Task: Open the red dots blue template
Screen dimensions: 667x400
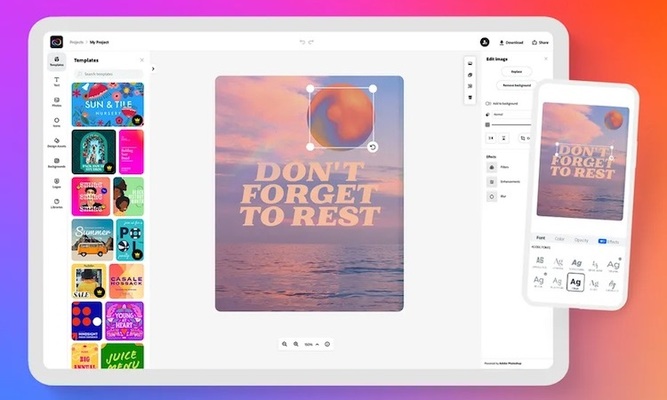Action: pos(87,321)
